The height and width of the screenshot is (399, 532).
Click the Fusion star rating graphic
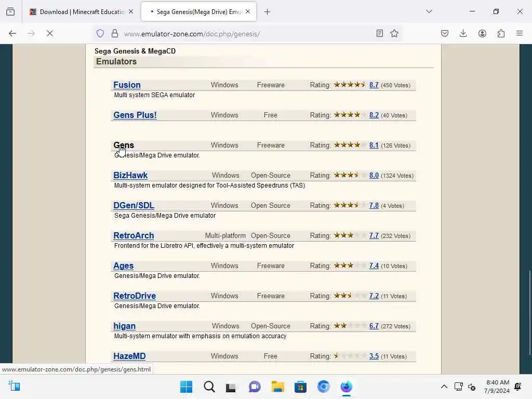pyautogui.click(x=350, y=85)
